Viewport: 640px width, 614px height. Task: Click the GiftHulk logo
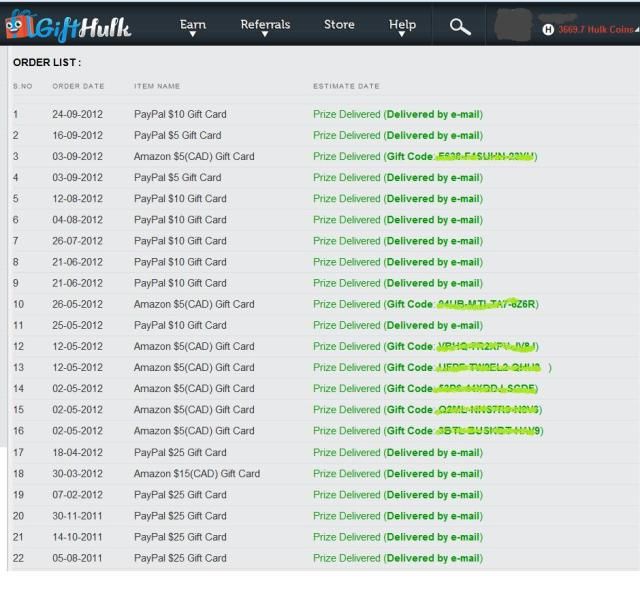[x=68, y=27]
